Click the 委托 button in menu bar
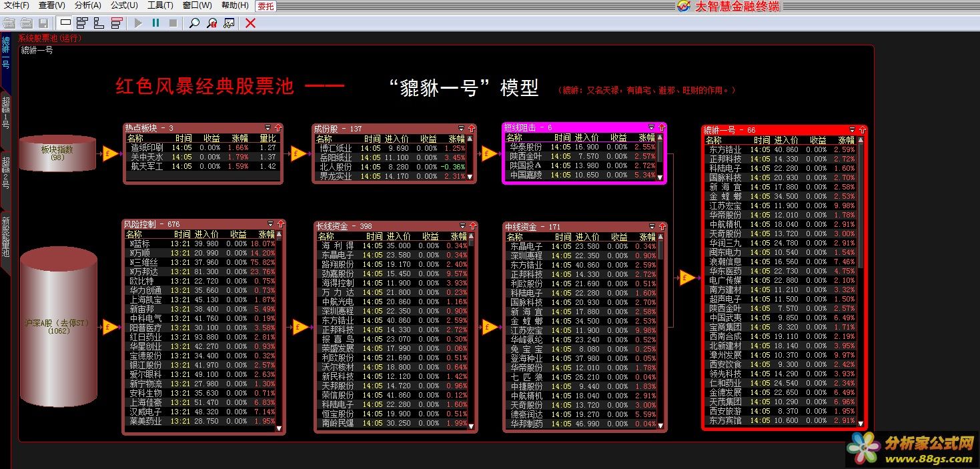This screenshot has width=980, height=469. 266,6
